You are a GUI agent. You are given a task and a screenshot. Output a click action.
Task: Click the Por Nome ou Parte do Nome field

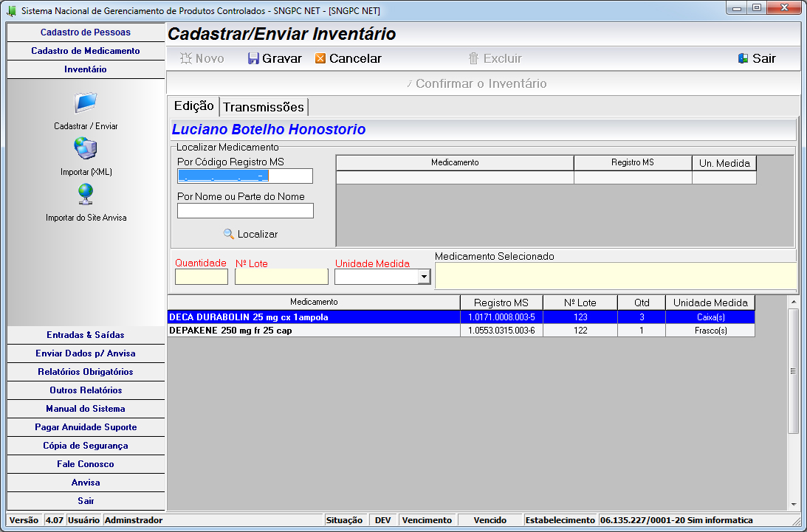245,211
